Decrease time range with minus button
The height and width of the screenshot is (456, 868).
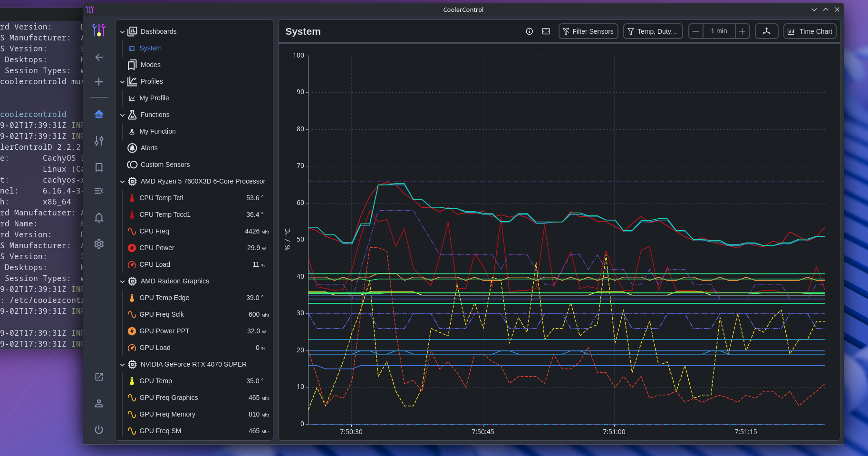pyautogui.click(x=695, y=31)
